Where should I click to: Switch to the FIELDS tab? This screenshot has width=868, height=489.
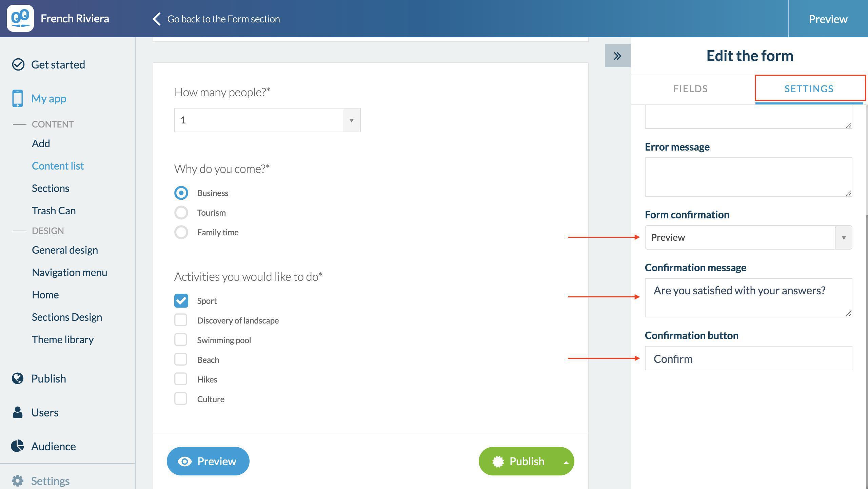click(690, 89)
